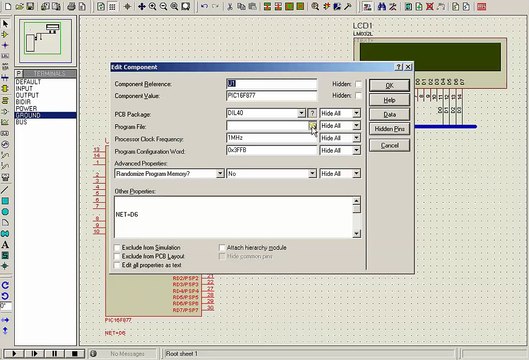The height and width of the screenshot is (360, 529).
Task: Open the PCB Package DIL40 dropdown
Action: (301, 113)
